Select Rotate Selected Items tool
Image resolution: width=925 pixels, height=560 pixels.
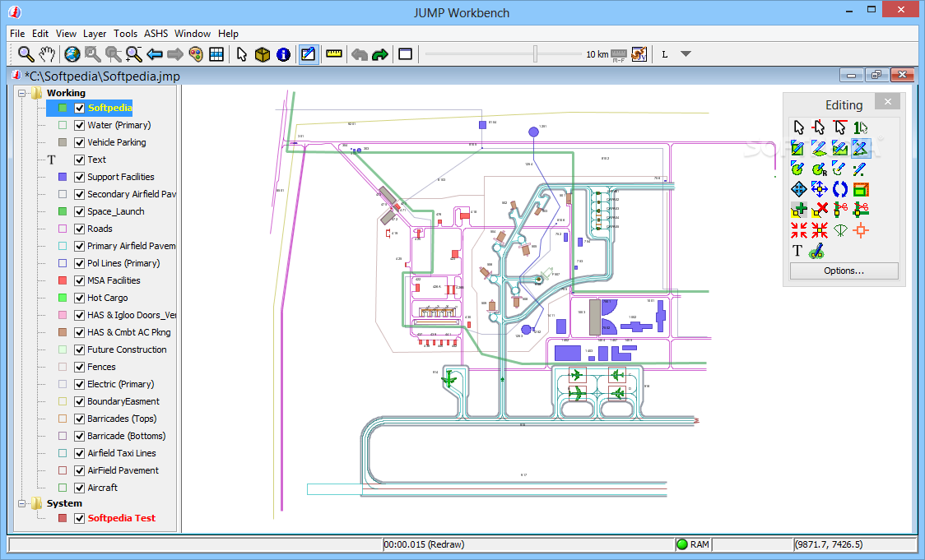pos(839,189)
